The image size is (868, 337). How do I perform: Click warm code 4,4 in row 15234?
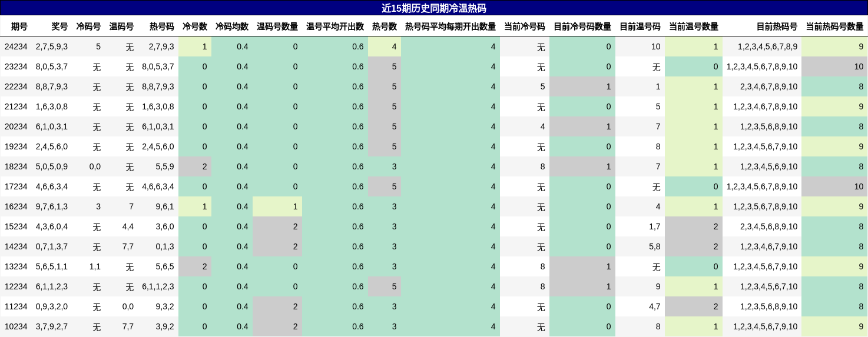point(128,226)
